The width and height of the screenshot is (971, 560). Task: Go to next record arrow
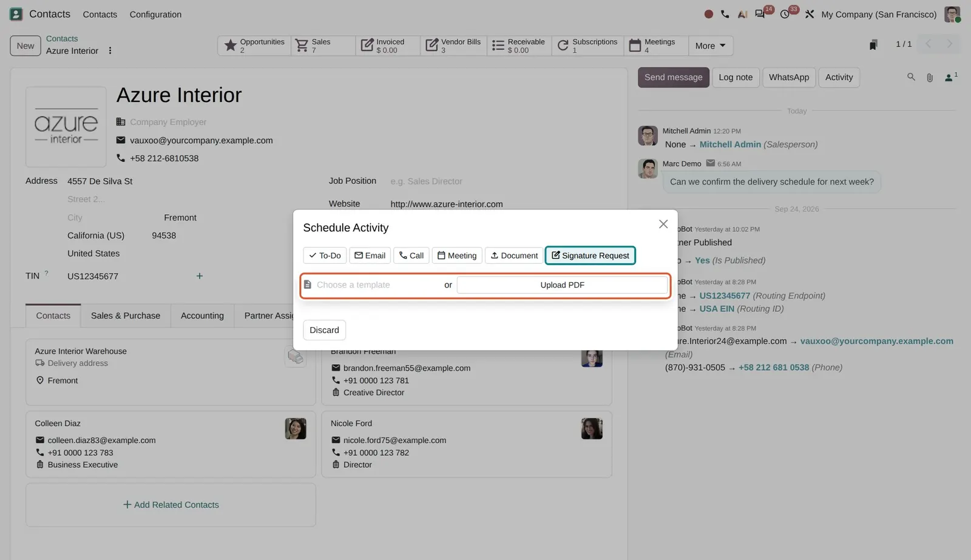950,44
